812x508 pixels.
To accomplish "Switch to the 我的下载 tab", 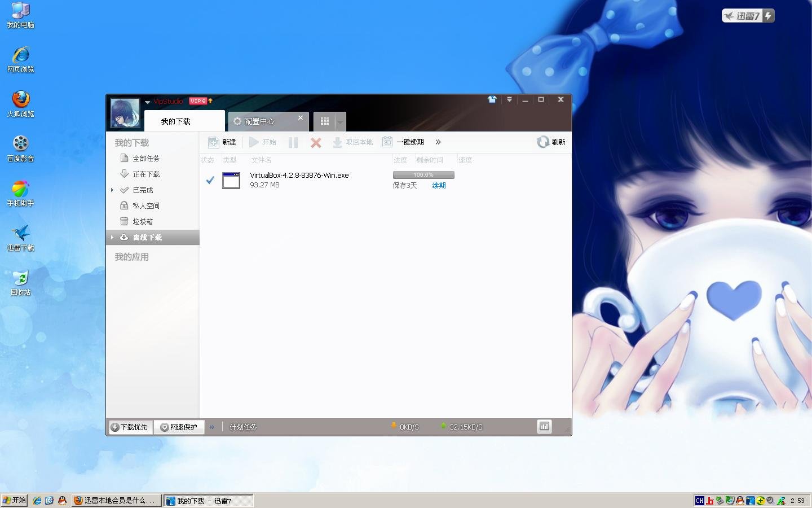I will click(176, 121).
